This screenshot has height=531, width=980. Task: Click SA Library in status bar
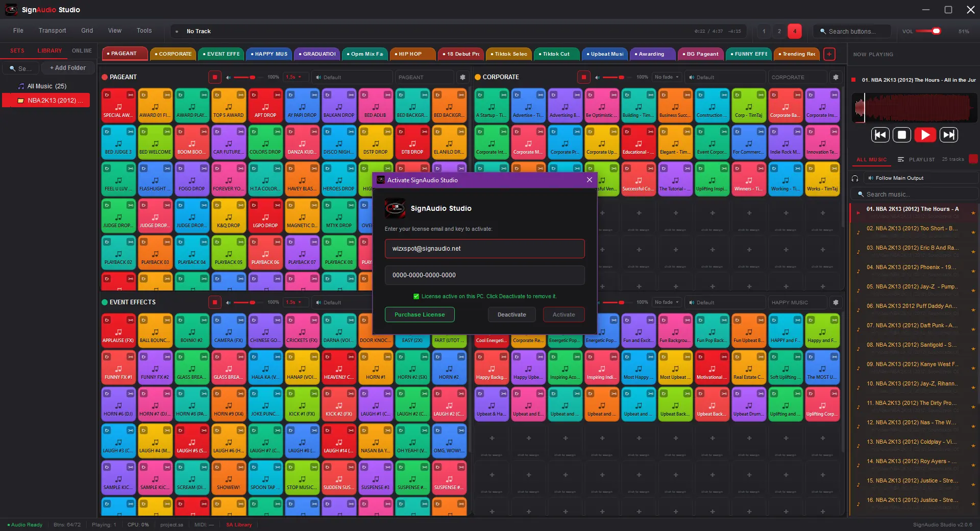click(239, 524)
